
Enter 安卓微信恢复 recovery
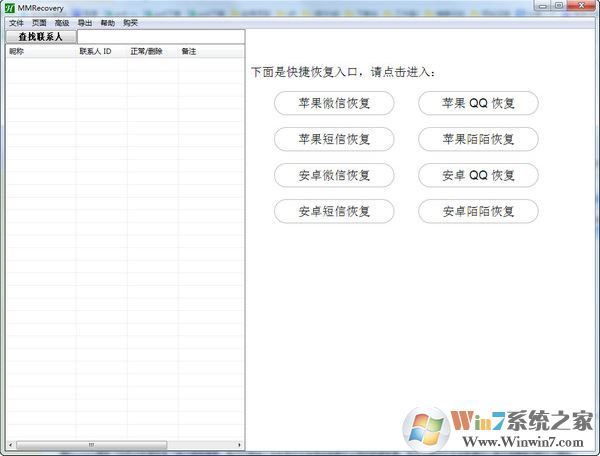click(334, 175)
